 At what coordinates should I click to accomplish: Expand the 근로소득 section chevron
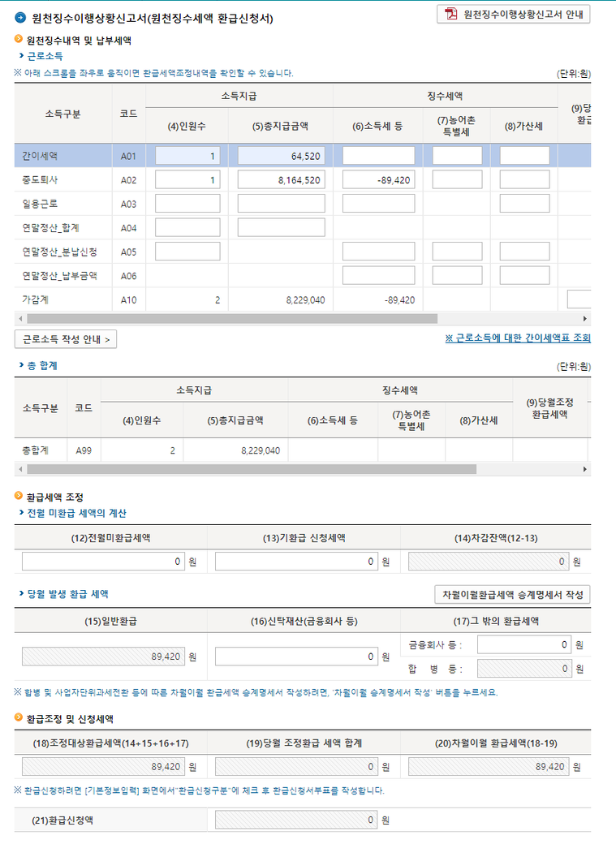[21, 56]
